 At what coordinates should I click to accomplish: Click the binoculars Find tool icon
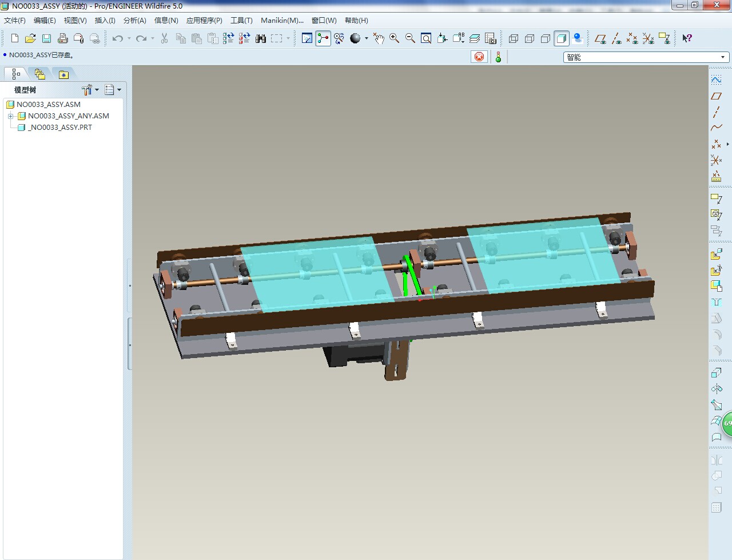pyautogui.click(x=261, y=38)
